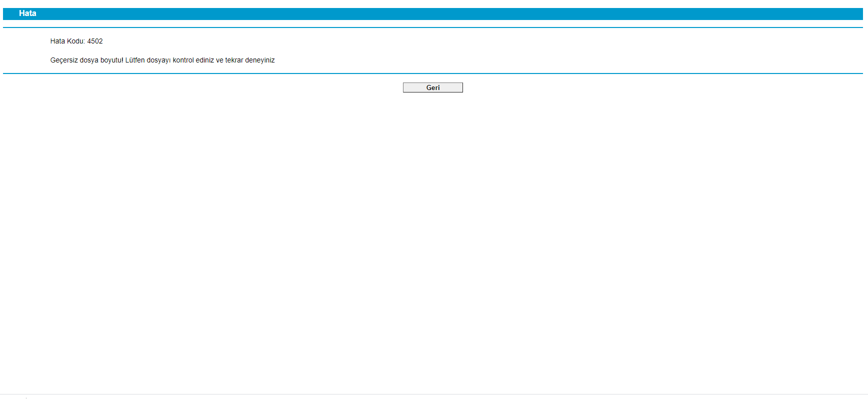Click the word kontrol in message
The width and height of the screenshot is (868, 399).
tap(183, 60)
